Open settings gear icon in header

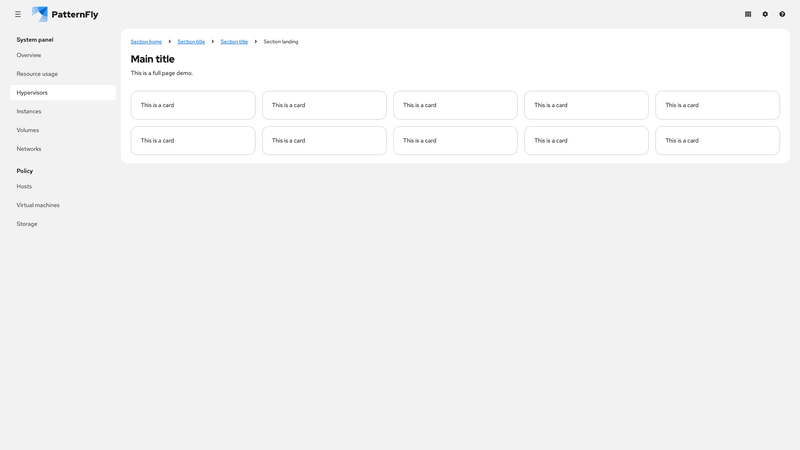click(765, 14)
